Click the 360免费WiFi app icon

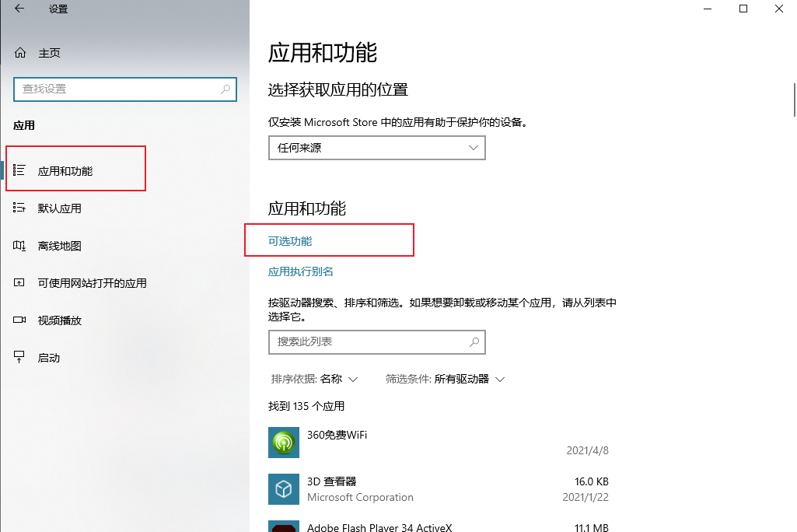(284, 443)
